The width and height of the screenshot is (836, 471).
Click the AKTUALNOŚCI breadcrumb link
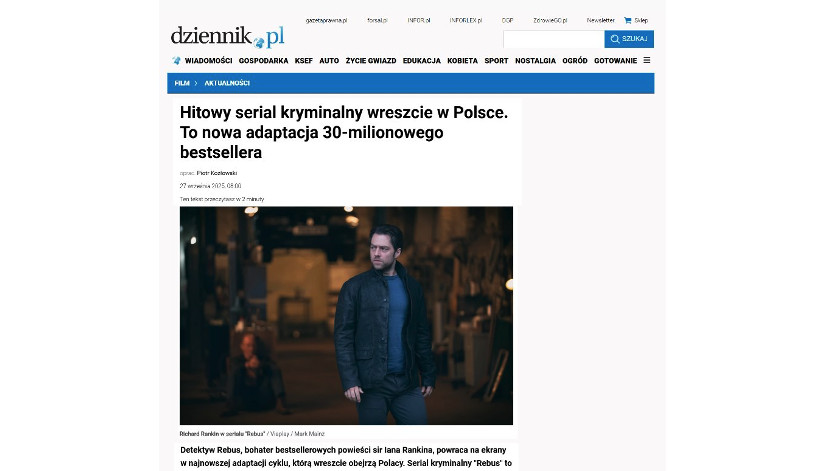pos(227,83)
